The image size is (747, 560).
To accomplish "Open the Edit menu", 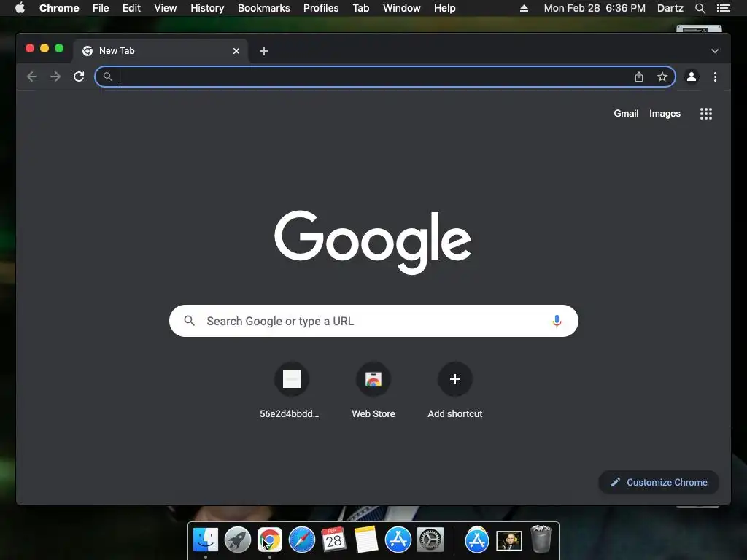I will pos(131,8).
